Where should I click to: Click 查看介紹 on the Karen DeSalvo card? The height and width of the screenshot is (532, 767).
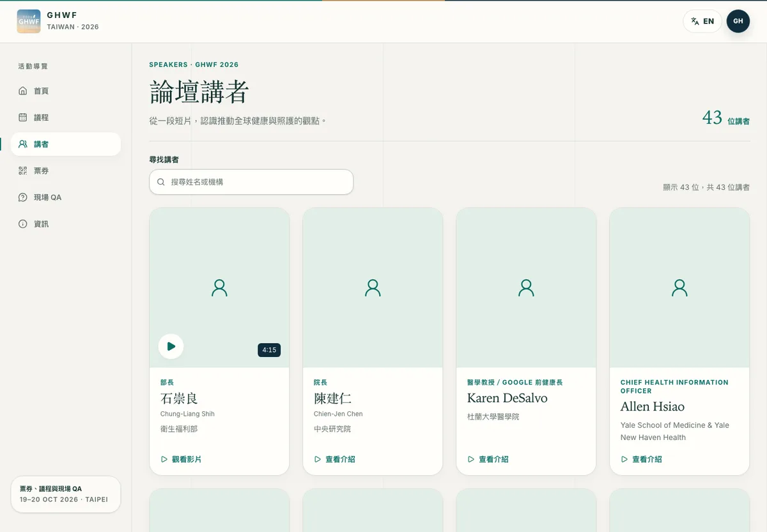[488, 459]
